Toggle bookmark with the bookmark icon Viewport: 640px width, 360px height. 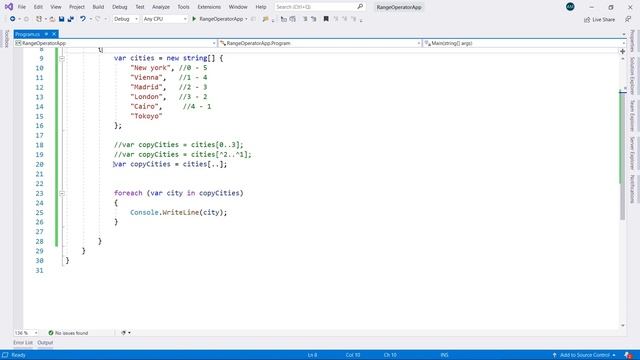click(326, 19)
